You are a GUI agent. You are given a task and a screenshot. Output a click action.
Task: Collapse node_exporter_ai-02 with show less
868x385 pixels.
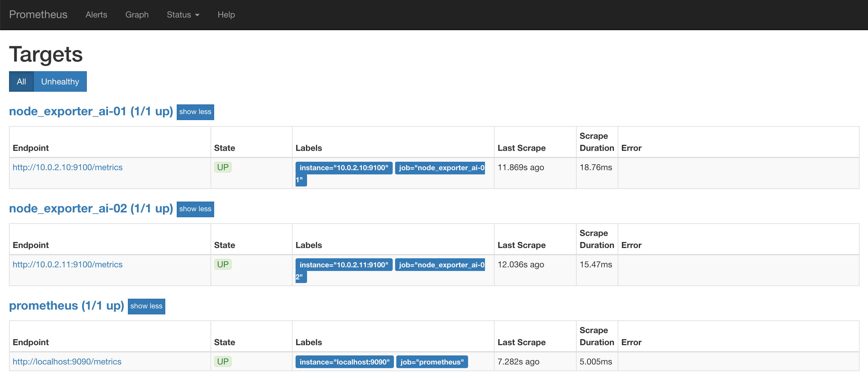point(195,209)
